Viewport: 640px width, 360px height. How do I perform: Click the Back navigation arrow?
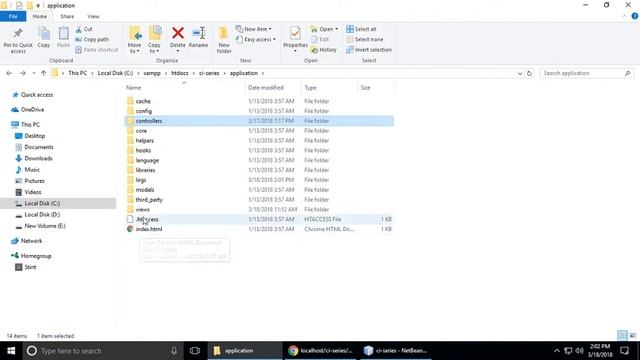click(x=9, y=73)
